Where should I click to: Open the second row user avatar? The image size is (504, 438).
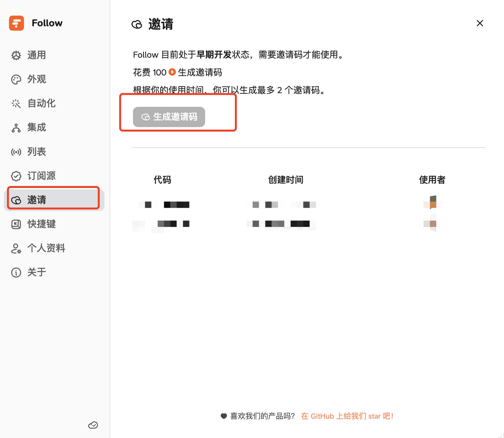point(433,224)
